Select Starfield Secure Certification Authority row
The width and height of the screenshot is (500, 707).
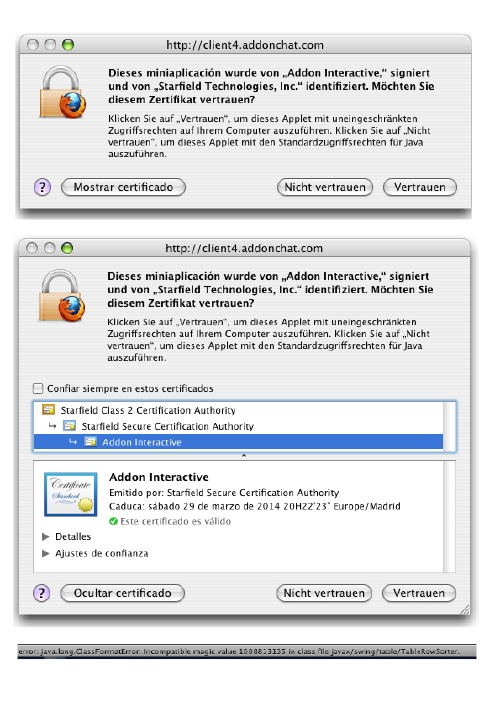click(239, 426)
